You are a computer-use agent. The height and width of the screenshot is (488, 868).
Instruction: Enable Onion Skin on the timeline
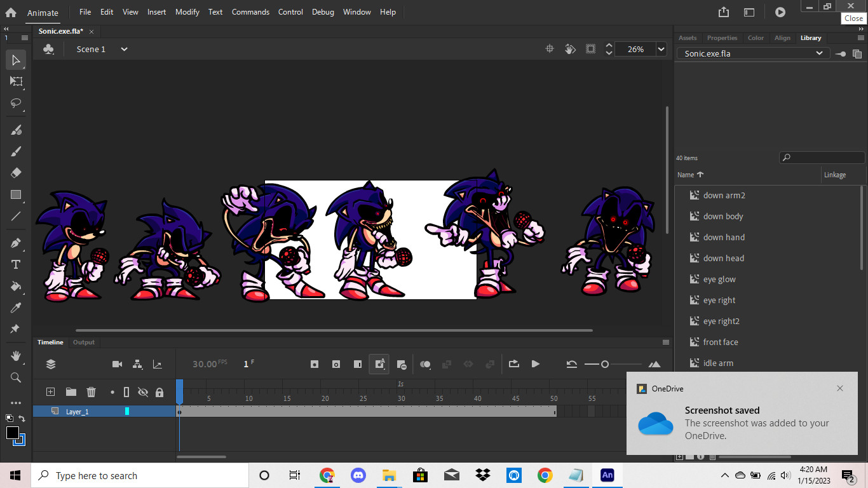click(x=425, y=363)
